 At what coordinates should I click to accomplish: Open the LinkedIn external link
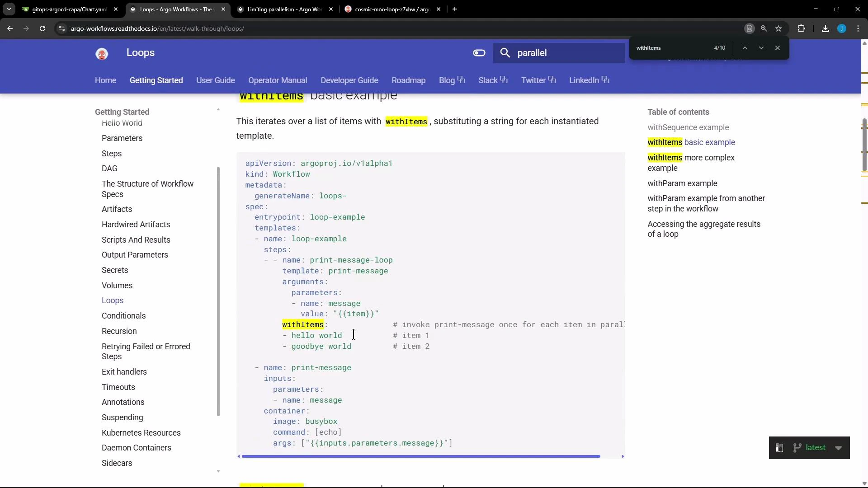tap(589, 80)
